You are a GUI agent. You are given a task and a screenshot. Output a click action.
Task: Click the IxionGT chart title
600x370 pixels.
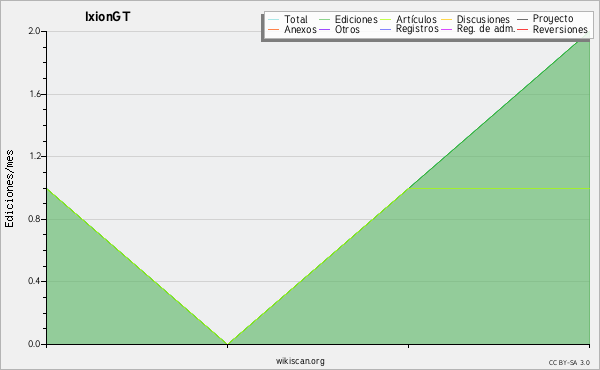(108, 16)
